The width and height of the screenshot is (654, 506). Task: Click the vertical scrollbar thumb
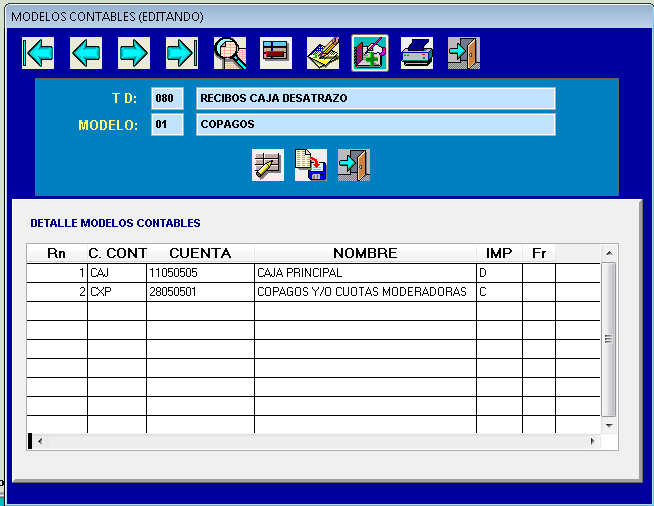609,339
